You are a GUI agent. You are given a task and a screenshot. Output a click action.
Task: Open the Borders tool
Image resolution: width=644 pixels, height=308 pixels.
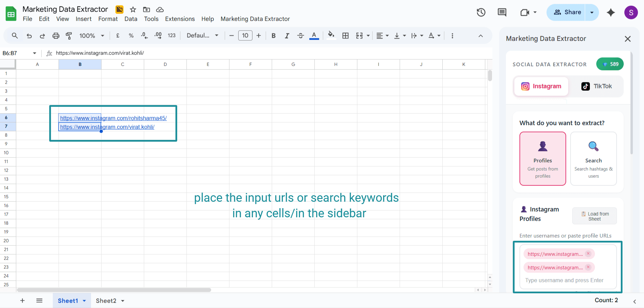[x=345, y=36]
